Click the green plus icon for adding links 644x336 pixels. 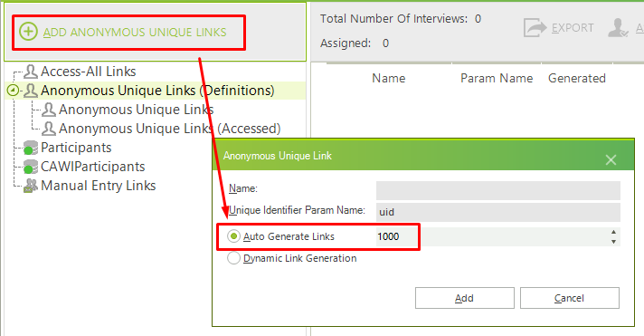point(28,32)
